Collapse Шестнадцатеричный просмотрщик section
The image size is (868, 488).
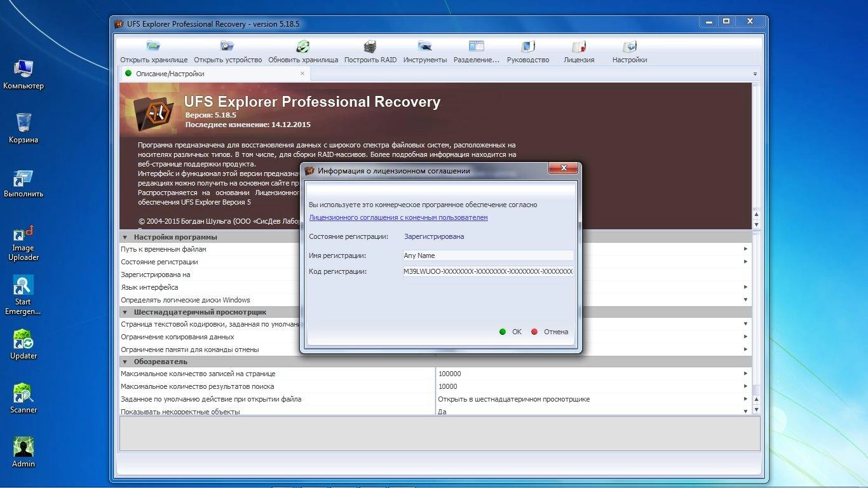pos(125,312)
